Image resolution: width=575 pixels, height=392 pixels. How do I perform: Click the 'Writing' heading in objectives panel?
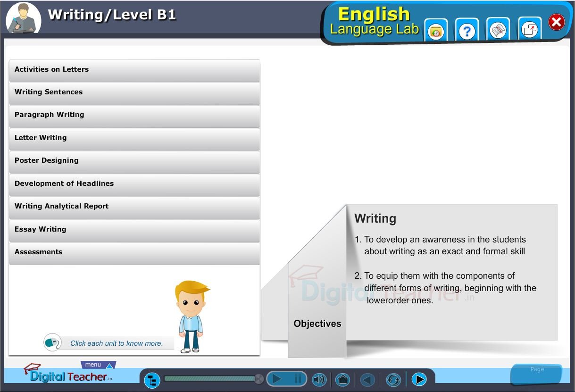[x=375, y=219]
